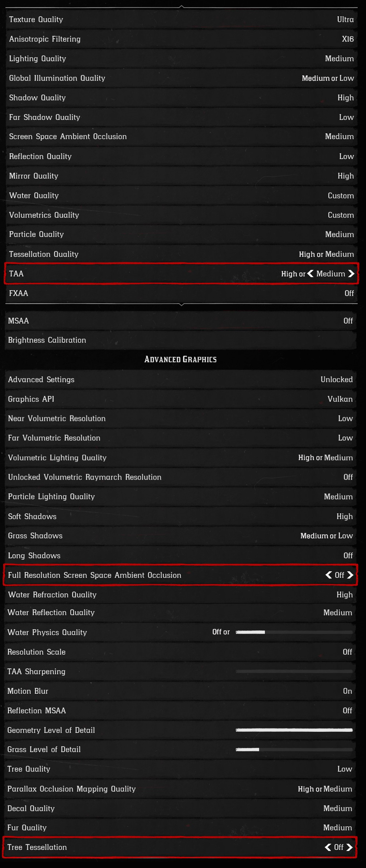Toggle FXAA off value
This screenshot has height=868, width=366.
point(349,293)
